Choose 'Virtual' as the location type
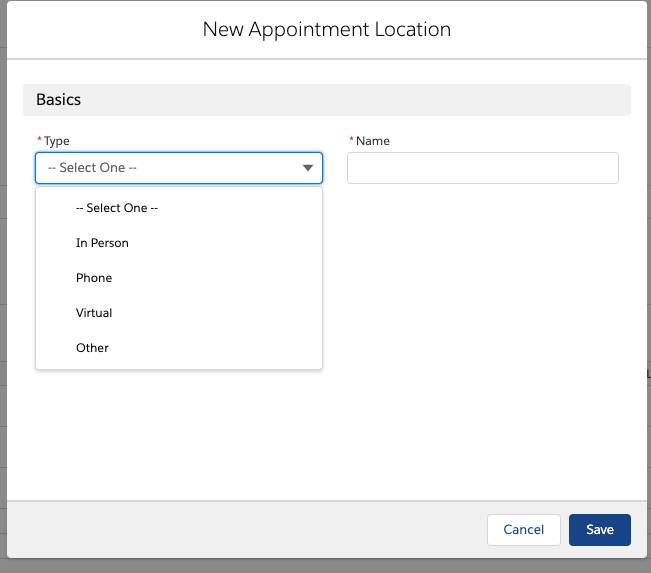Screen dimensions: 651x573 pyautogui.click(x=179, y=313)
